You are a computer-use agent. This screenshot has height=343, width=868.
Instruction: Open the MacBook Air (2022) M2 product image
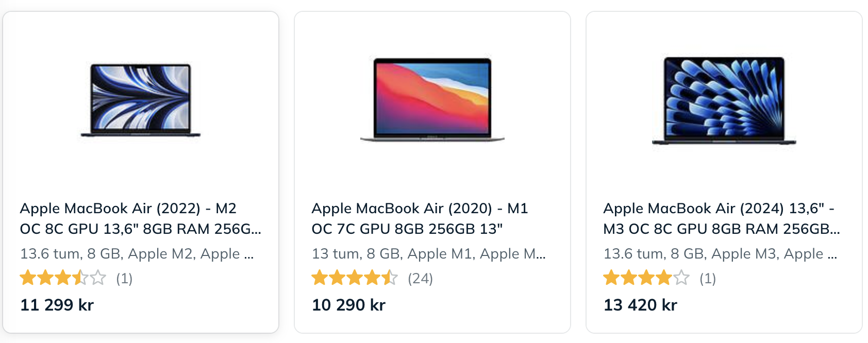tap(140, 100)
